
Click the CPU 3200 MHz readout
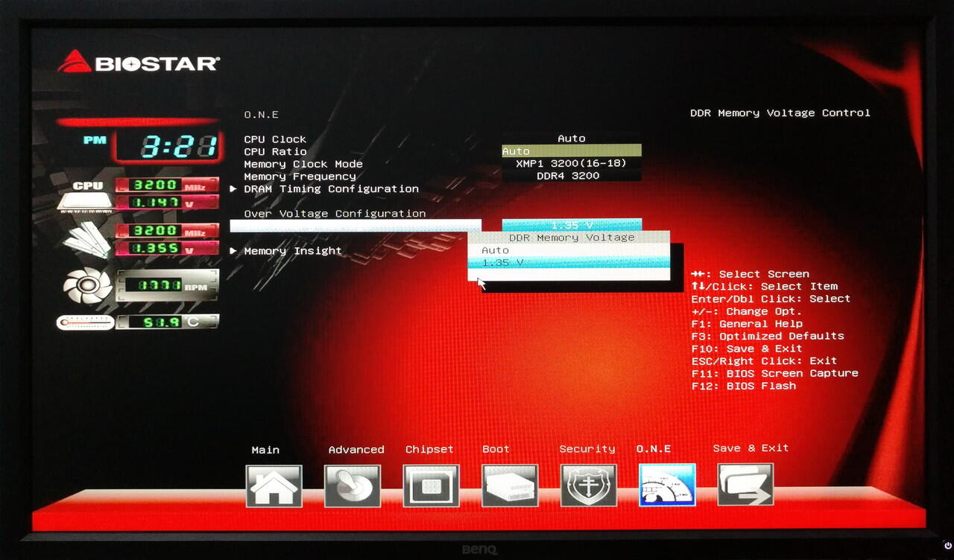coord(167,185)
